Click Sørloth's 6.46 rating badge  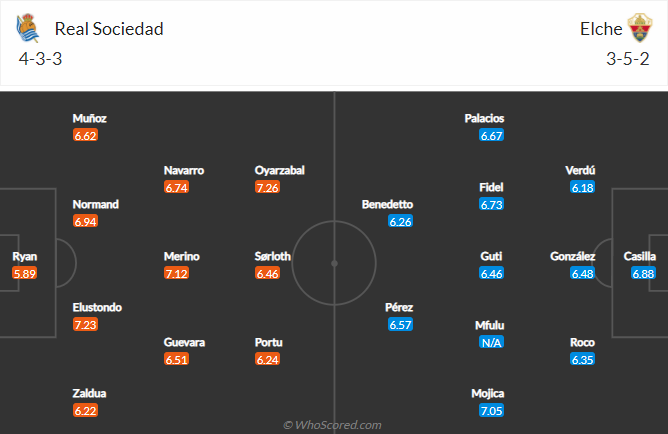click(x=267, y=273)
